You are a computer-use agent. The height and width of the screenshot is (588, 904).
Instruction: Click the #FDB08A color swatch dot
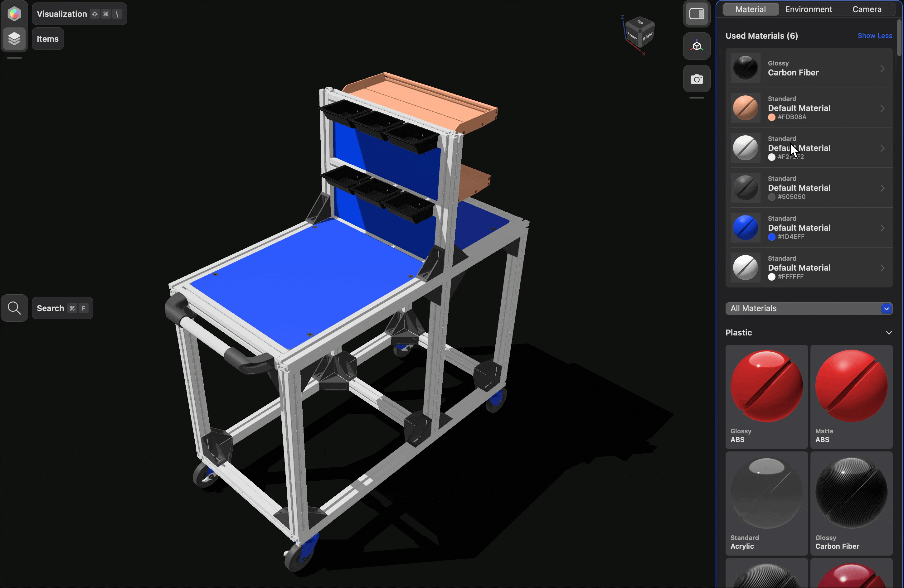771,117
